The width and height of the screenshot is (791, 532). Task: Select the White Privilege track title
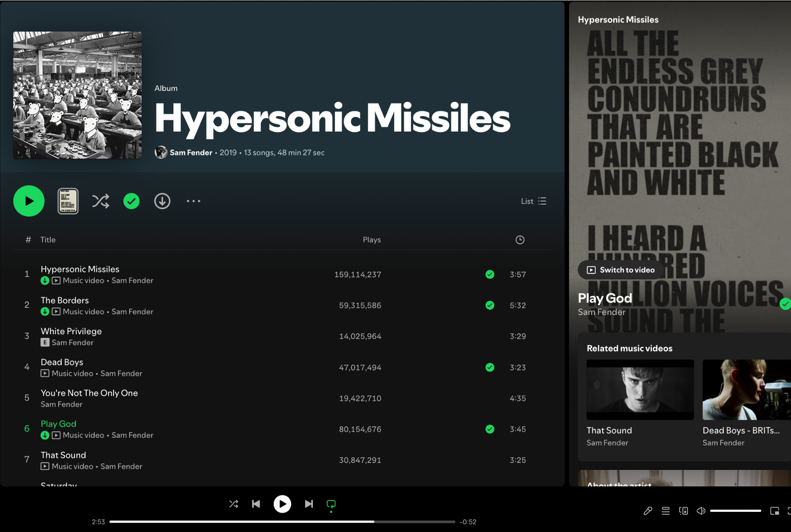(x=71, y=331)
